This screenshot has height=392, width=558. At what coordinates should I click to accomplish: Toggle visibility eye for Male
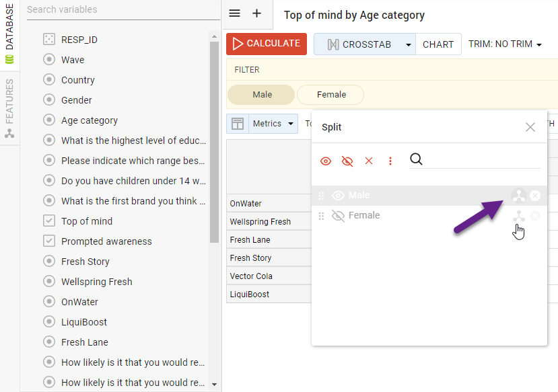tap(338, 196)
